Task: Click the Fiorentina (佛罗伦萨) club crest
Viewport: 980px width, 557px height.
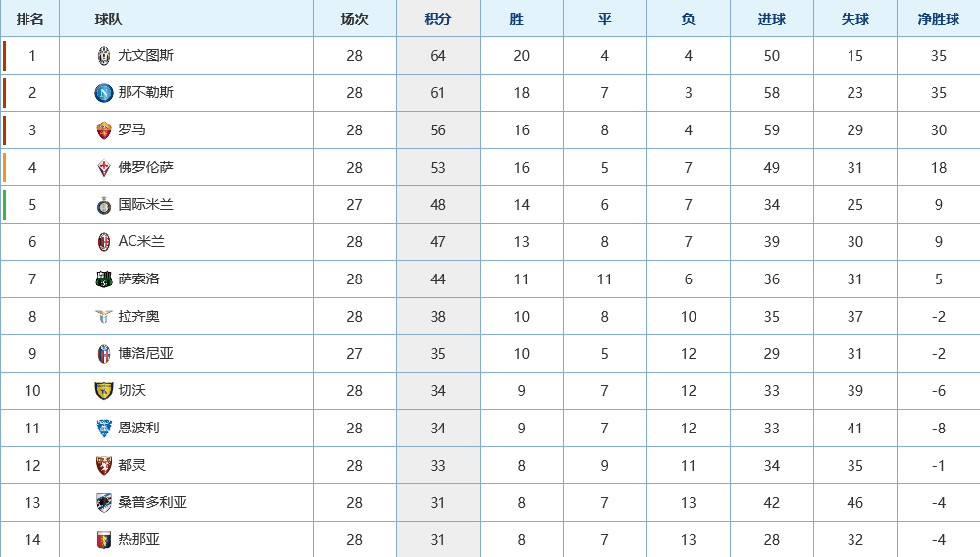Action: tap(104, 168)
